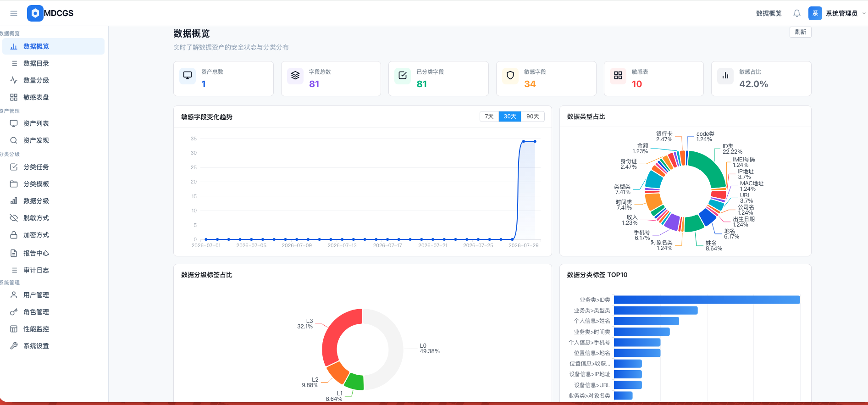This screenshot has width=868, height=405.
Task: Click the 个人信息>姓名 bar
Action: (647, 321)
